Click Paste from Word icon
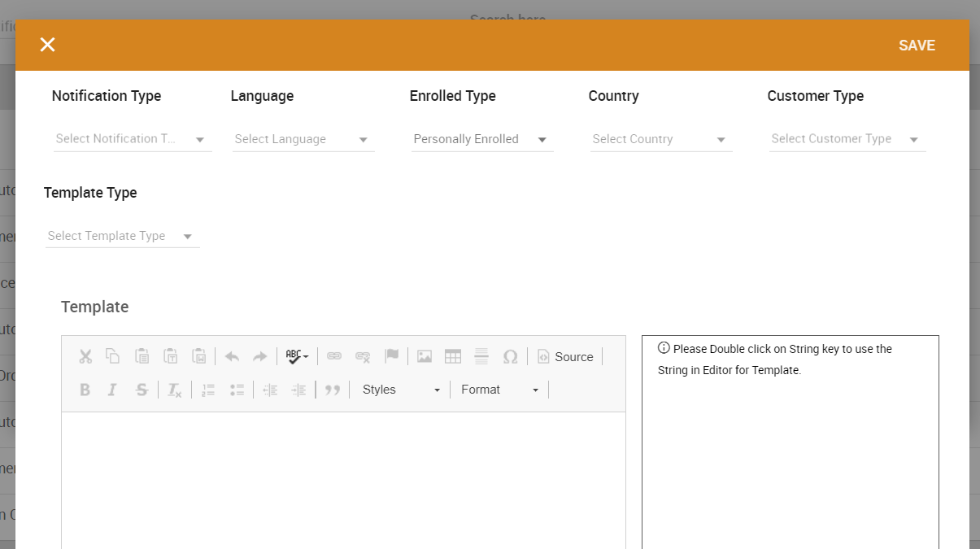980x549 pixels. click(x=199, y=356)
